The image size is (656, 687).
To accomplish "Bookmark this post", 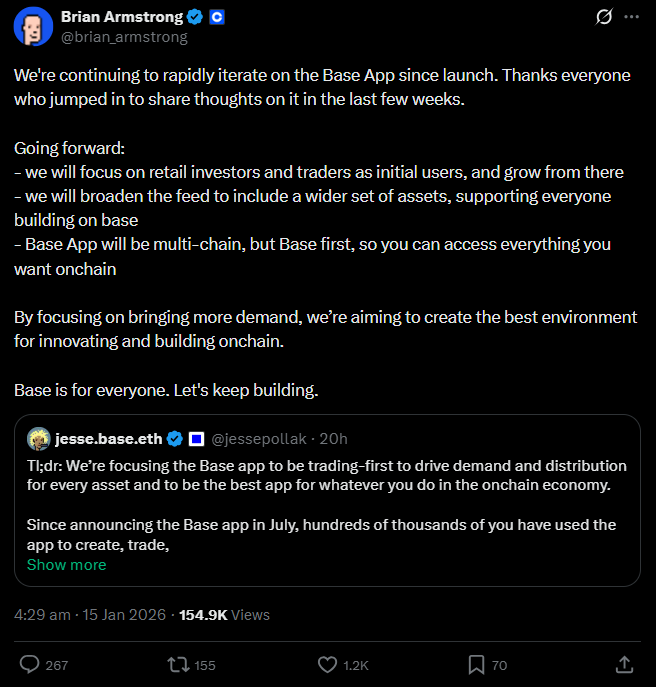I will click(x=476, y=664).
